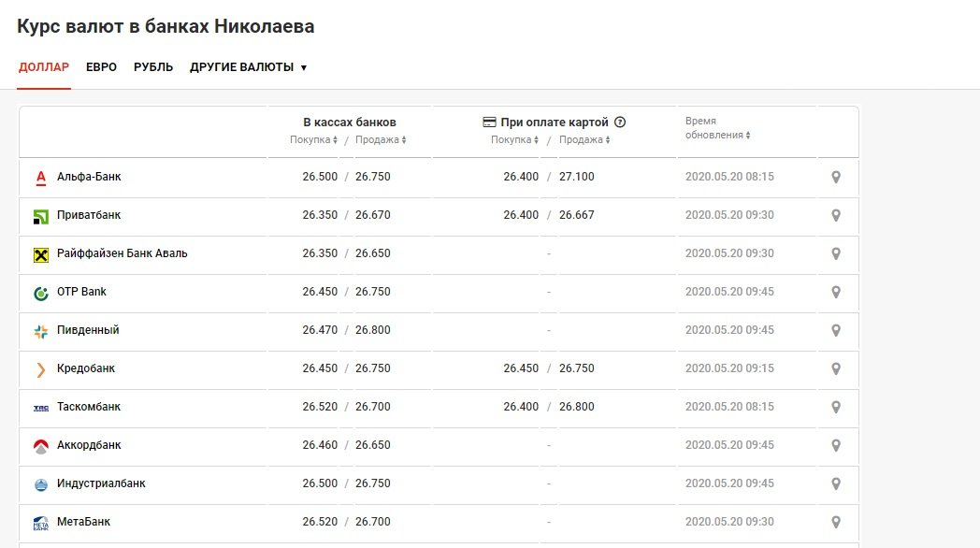This screenshot has width=980, height=548.
Task: Open the Приватбанк link
Action: coord(89,215)
